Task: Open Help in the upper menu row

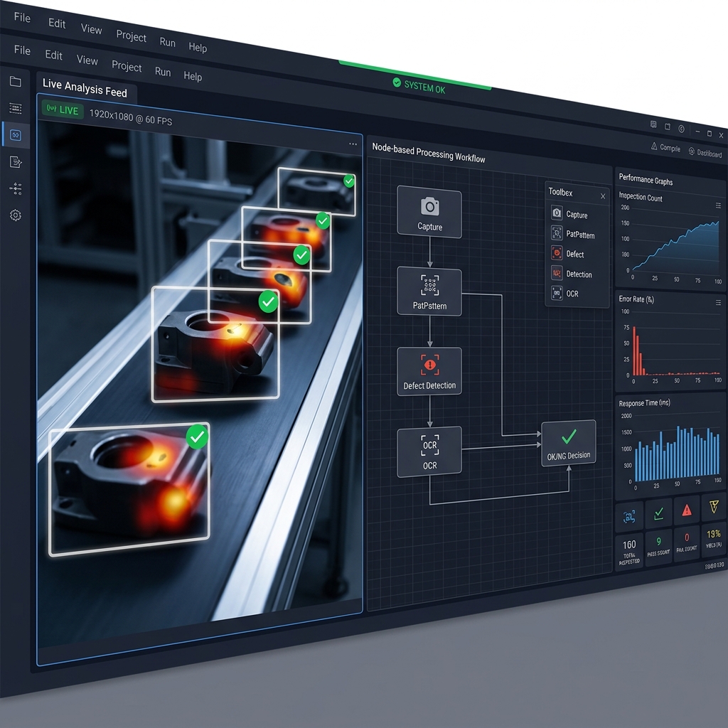Action: 198,47
